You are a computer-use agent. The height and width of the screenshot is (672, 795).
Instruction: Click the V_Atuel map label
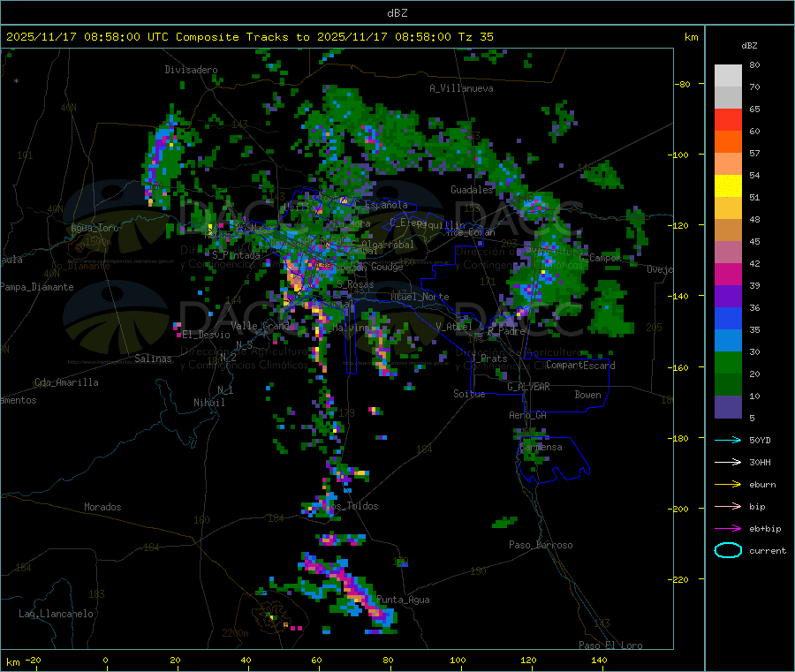click(x=454, y=327)
